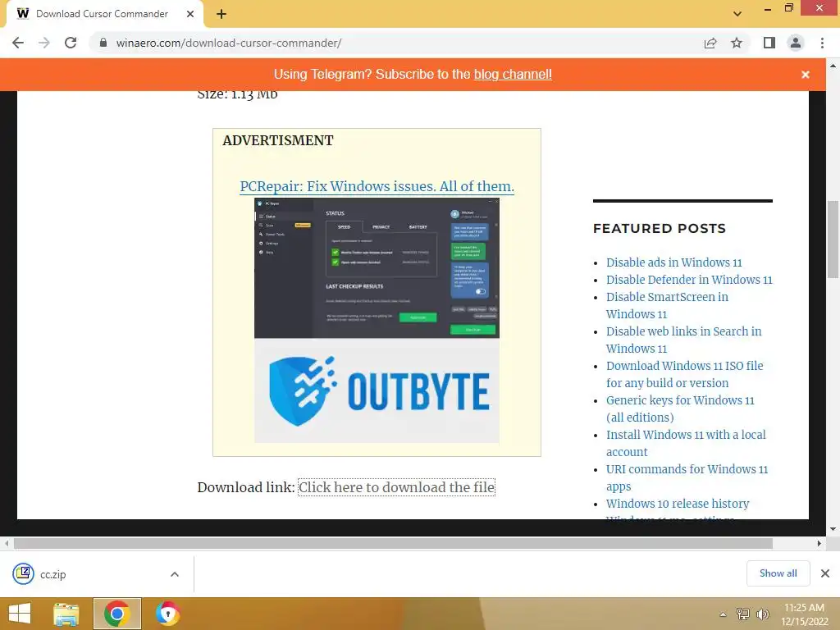Click the Chrome taskbar icon
Viewport: 840px width, 630px height.
tap(116, 614)
